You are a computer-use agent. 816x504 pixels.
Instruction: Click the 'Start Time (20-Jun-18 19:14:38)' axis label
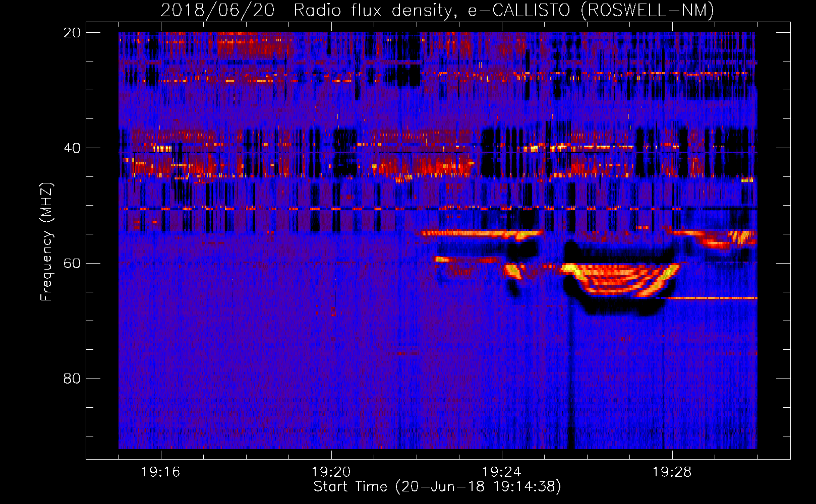437,487
